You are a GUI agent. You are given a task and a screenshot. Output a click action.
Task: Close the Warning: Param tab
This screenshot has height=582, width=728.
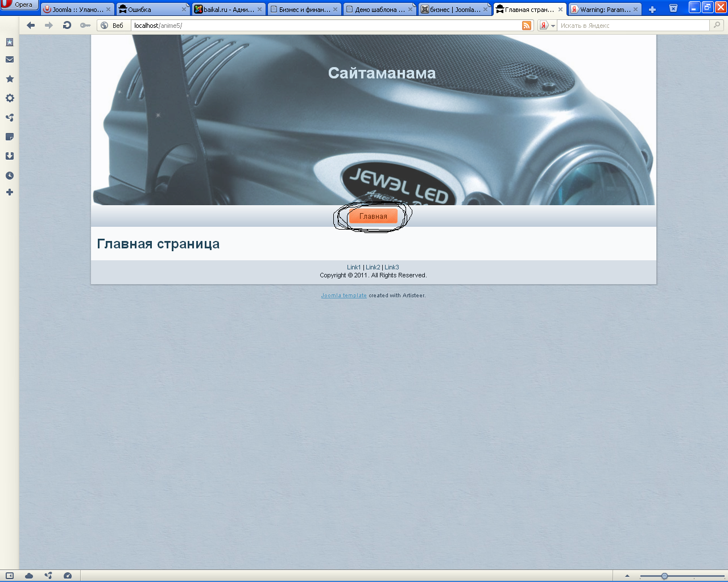[x=635, y=10]
